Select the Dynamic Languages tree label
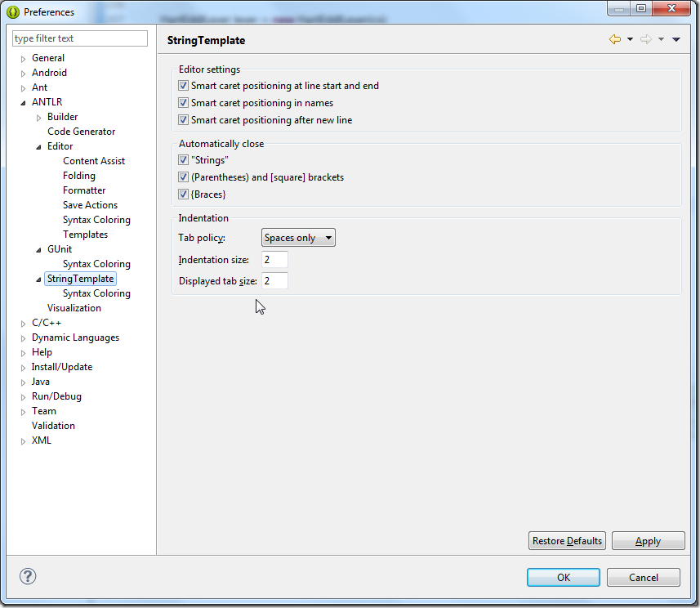 tap(75, 338)
